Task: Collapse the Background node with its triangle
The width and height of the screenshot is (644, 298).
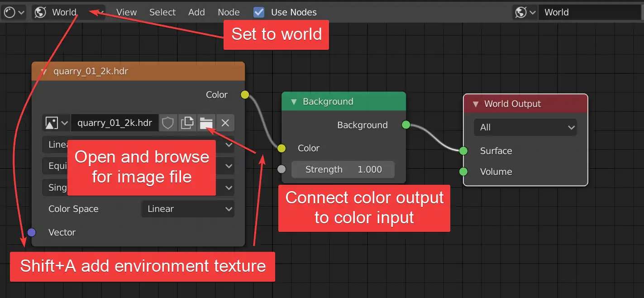Action: click(294, 102)
